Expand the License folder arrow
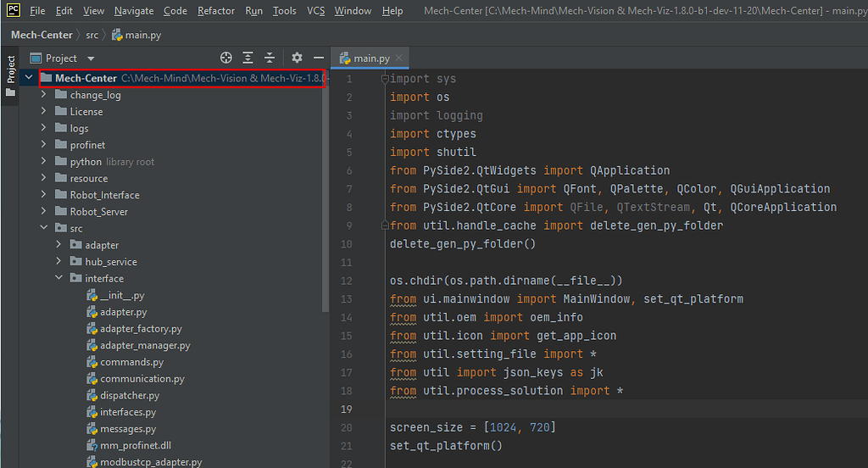 [x=44, y=111]
